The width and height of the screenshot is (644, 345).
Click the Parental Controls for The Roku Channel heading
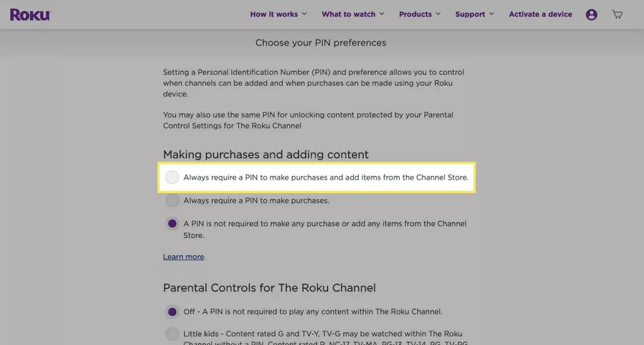270,288
